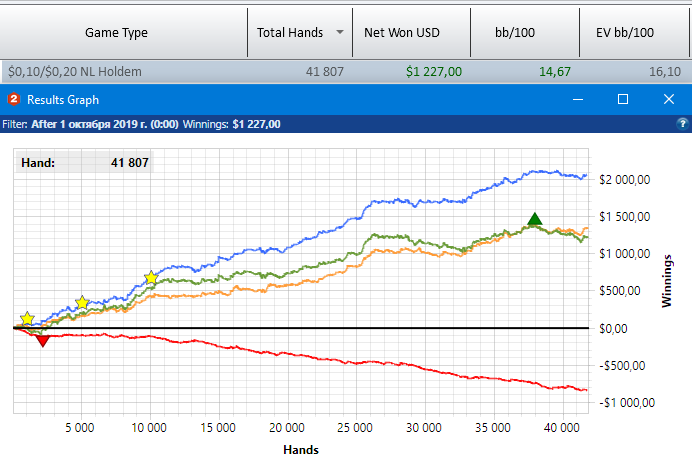This screenshot has width=692, height=464.
Task: Click the $2 000,00 axis label
Action: point(624,180)
